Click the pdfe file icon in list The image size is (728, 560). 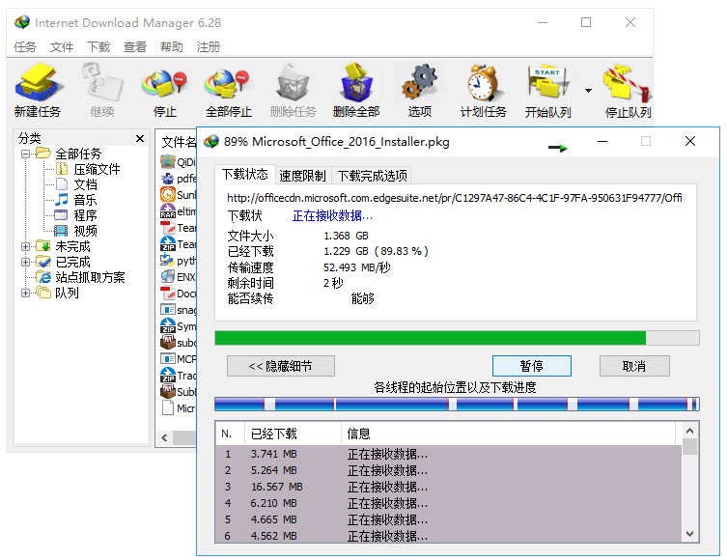pos(168,179)
